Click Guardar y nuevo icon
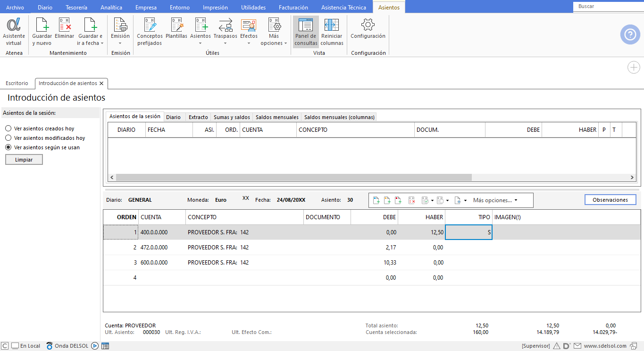 pyautogui.click(x=42, y=32)
